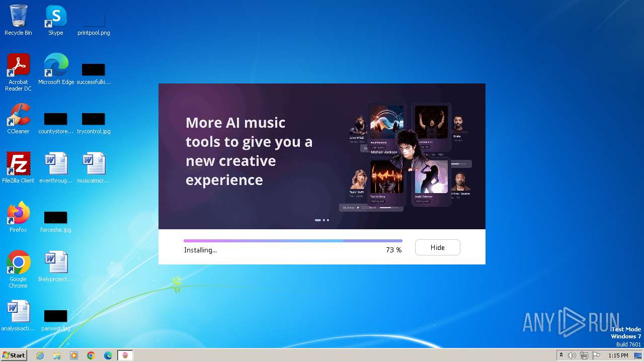Select the Skype desktop shortcut
Viewport: 644px width, 362px height.
point(56,21)
